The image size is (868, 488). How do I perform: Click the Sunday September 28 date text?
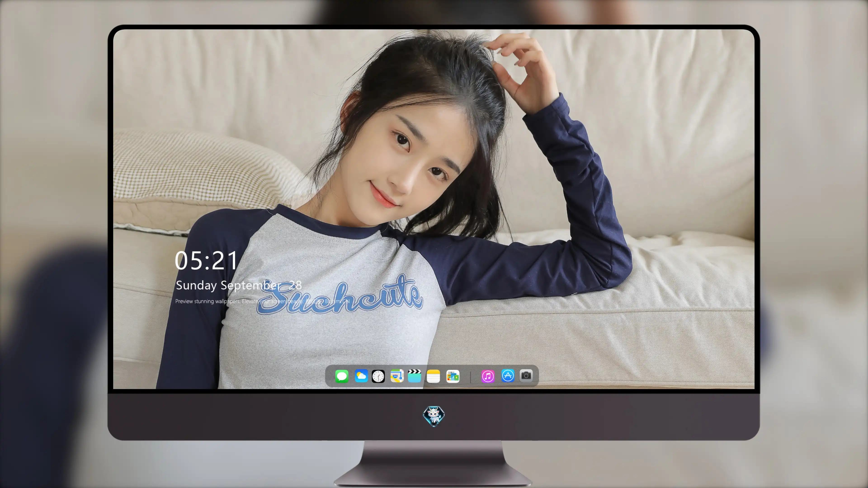[x=238, y=285]
